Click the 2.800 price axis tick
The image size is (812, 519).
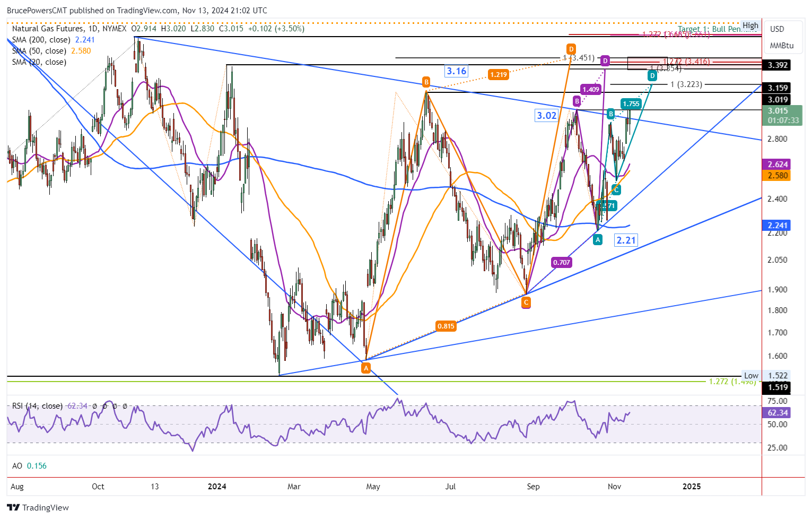pos(777,139)
